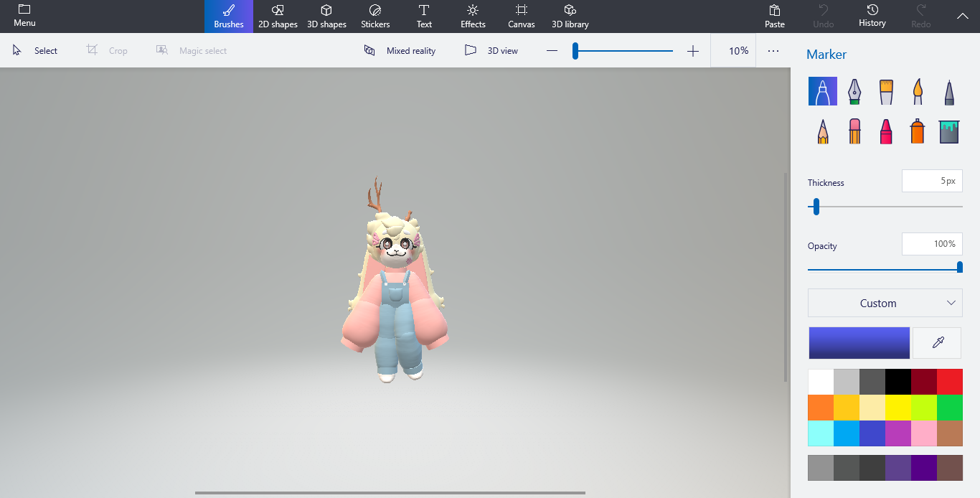Click the Thickness value field
The height and width of the screenshot is (498, 980).
[x=932, y=181]
